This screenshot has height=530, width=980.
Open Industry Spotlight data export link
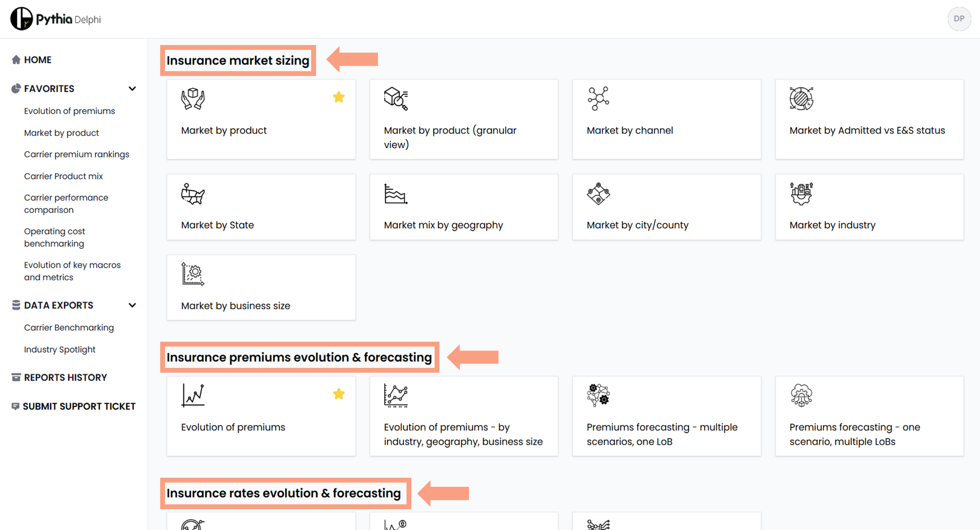pos(60,349)
